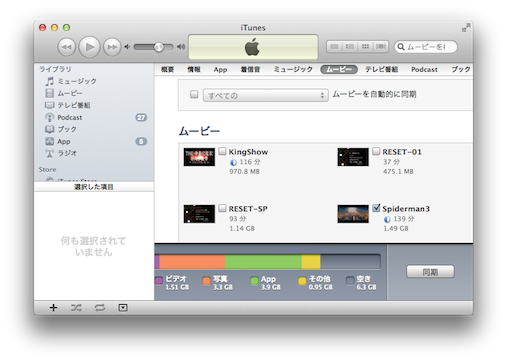Click the Apple logo status display
This screenshot has height=362, width=507.
point(253,47)
